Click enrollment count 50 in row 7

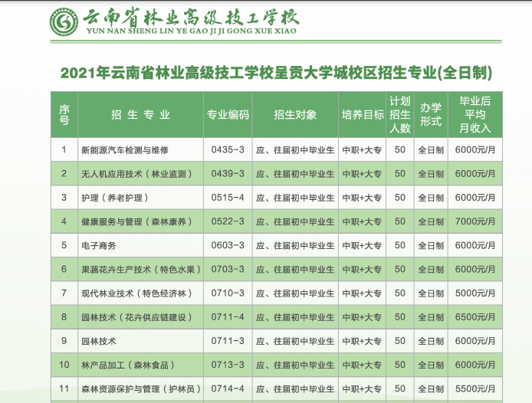[399, 293]
